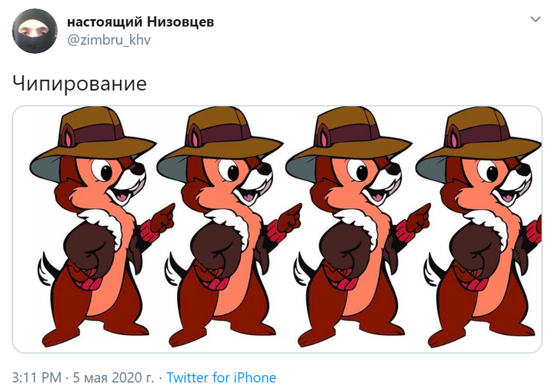The image size is (554, 392).
Task: Open the настоящий Низовцев profile name
Action: pyautogui.click(x=140, y=22)
